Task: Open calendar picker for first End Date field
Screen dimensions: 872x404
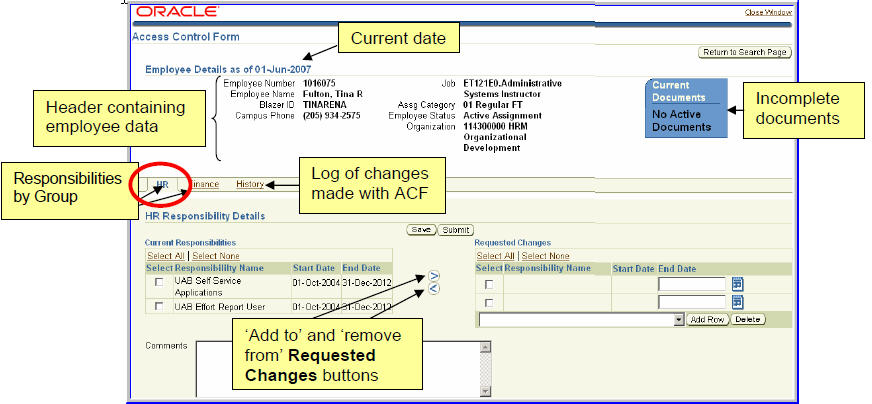Action: tap(737, 284)
